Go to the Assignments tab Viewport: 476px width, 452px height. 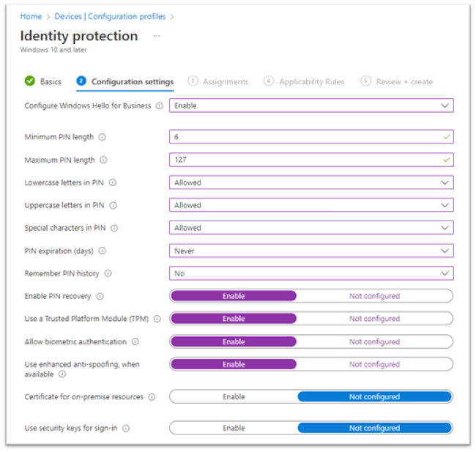(218, 81)
